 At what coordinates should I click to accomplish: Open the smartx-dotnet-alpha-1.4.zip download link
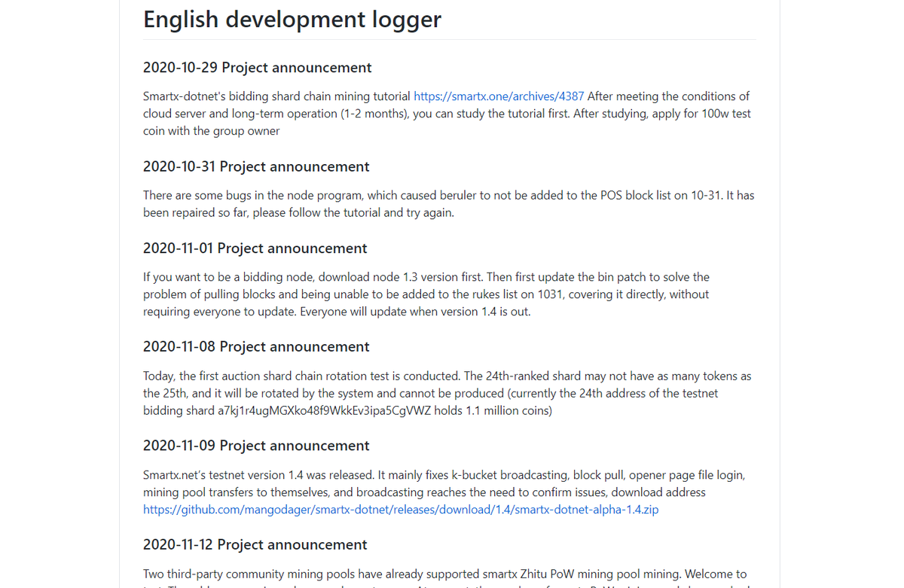pos(401,510)
